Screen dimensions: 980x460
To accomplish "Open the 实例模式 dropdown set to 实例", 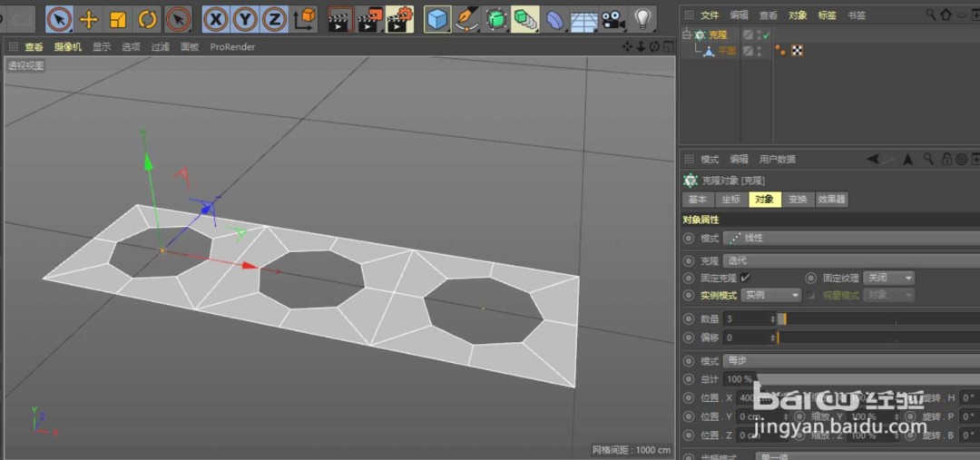I will pyautogui.click(x=771, y=295).
